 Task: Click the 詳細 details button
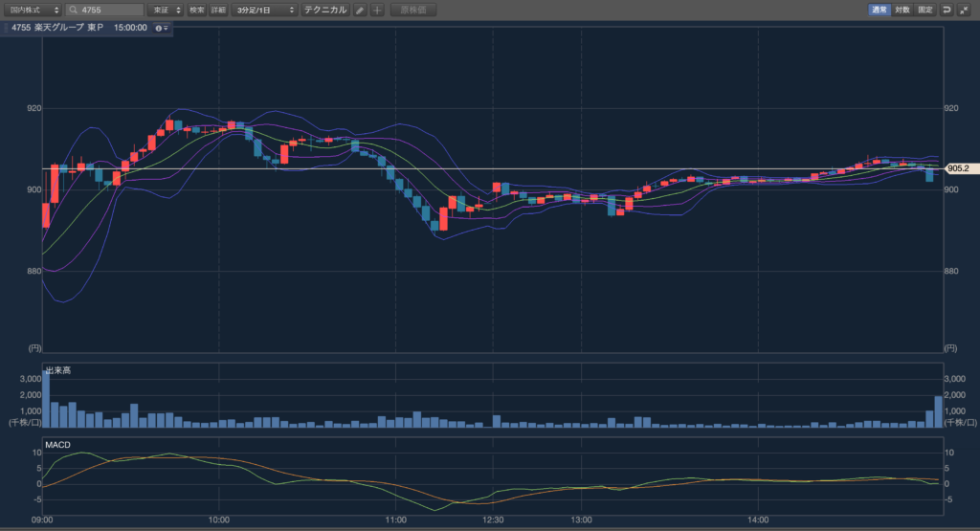pyautogui.click(x=218, y=10)
